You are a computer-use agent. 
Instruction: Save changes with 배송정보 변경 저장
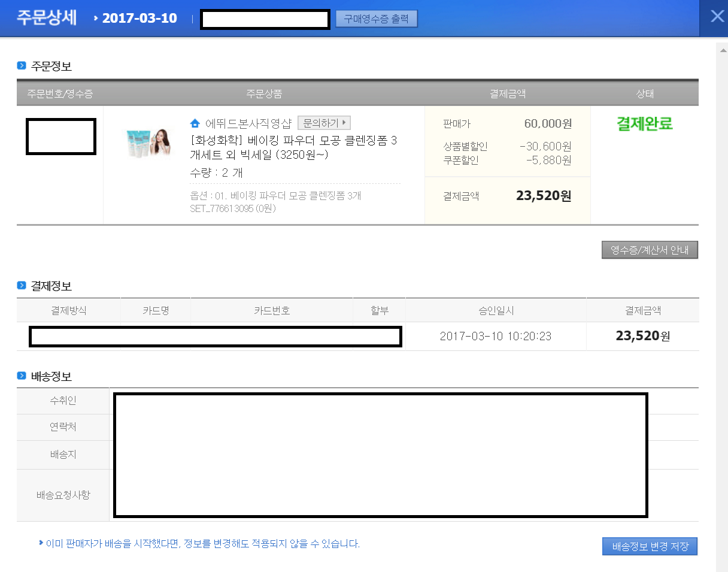tap(650, 546)
